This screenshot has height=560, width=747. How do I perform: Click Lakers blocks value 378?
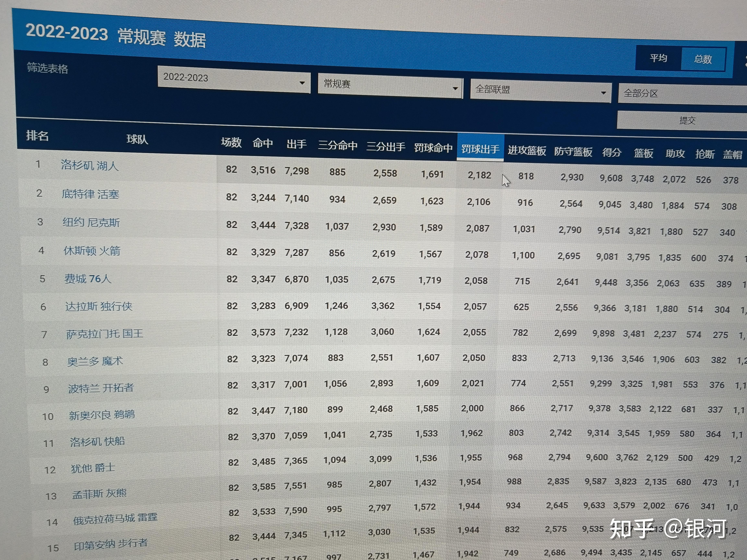pos(731,180)
